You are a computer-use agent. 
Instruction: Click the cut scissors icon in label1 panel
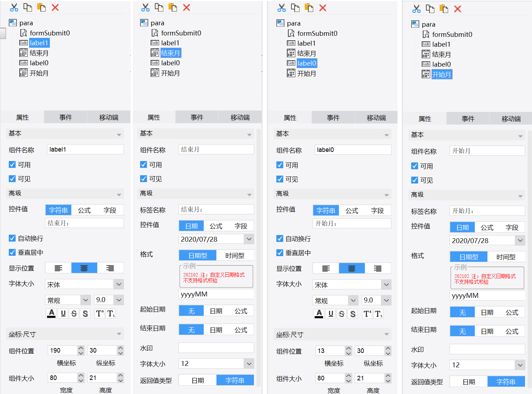click(14, 7)
